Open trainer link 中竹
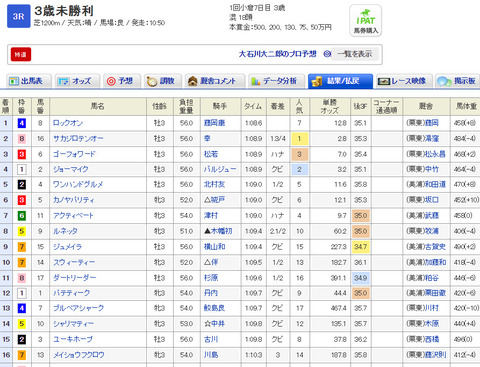480x367 pixels. coord(431,169)
